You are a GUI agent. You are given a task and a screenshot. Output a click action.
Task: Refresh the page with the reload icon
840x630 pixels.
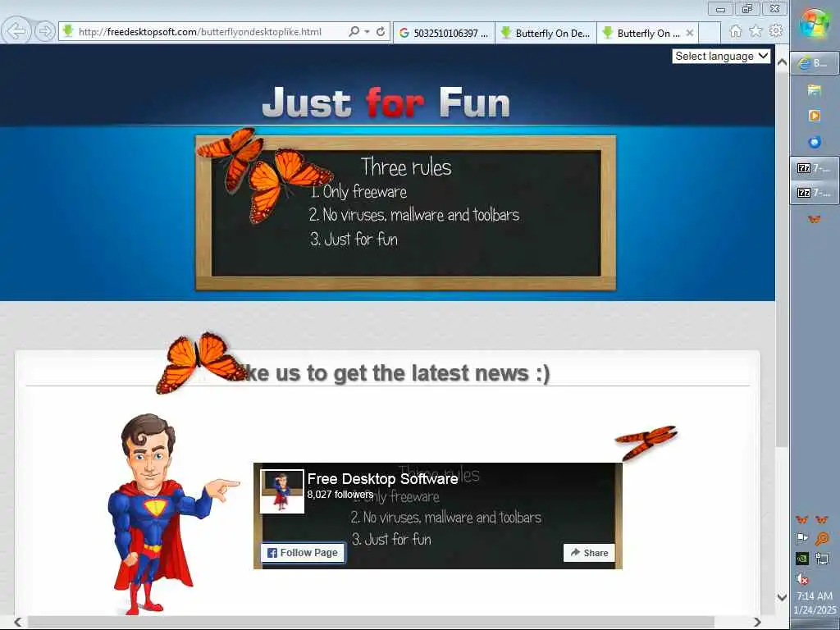tap(381, 32)
